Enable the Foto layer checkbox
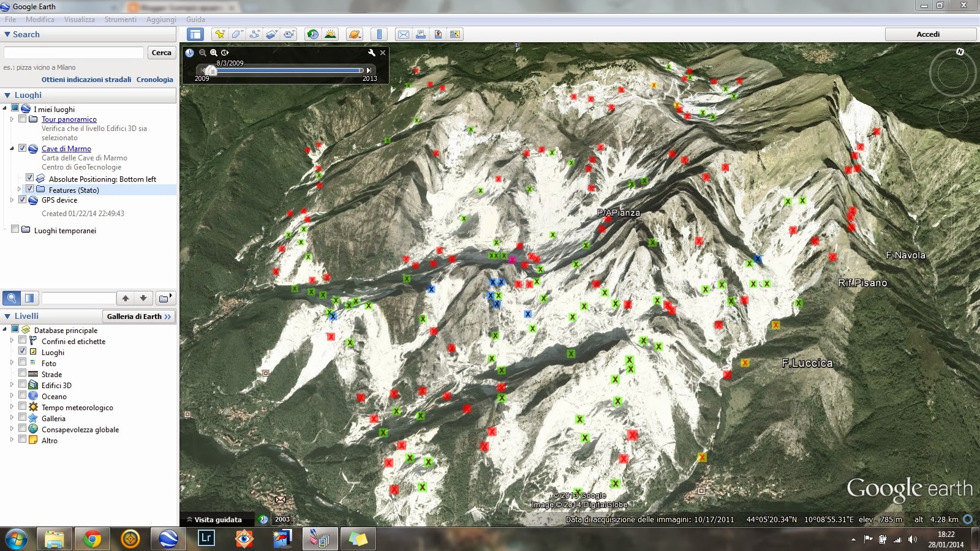Image resolution: width=980 pixels, height=551 pixels. (22, 362)
